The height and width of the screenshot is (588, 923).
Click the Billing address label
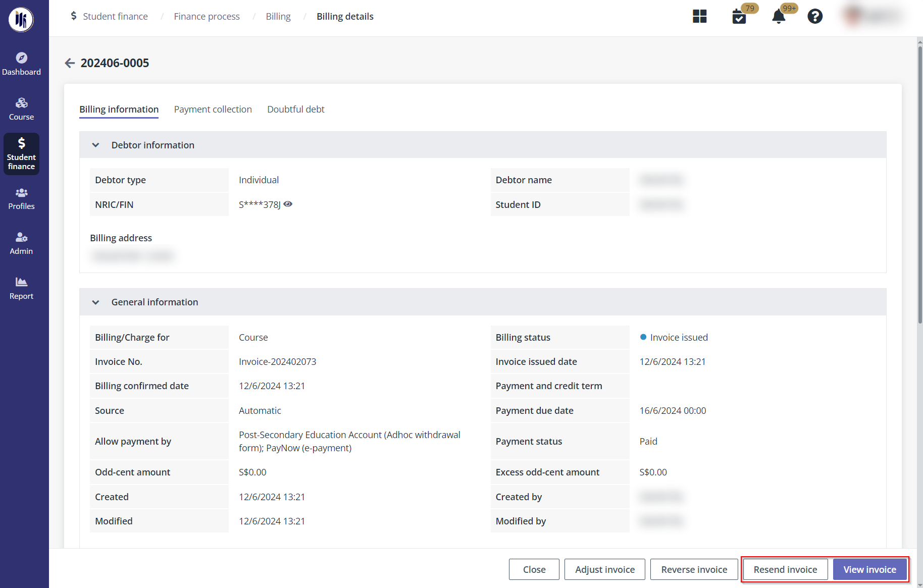[121, 238]
